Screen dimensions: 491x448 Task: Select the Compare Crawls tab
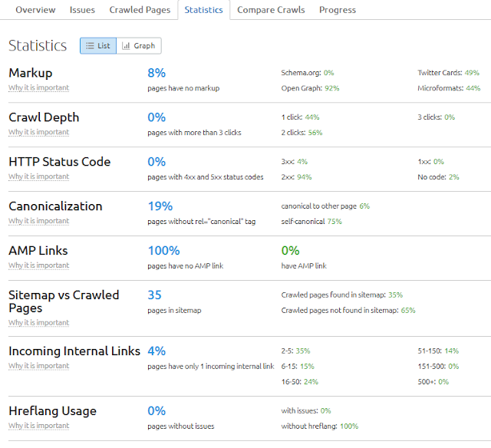[271, 10]
